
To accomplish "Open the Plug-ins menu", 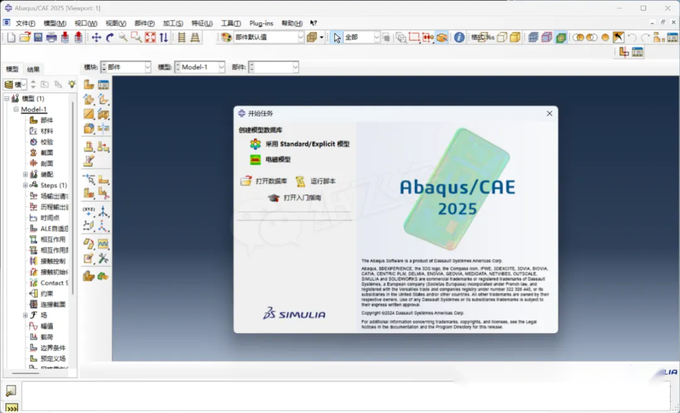I will (261, 23).
